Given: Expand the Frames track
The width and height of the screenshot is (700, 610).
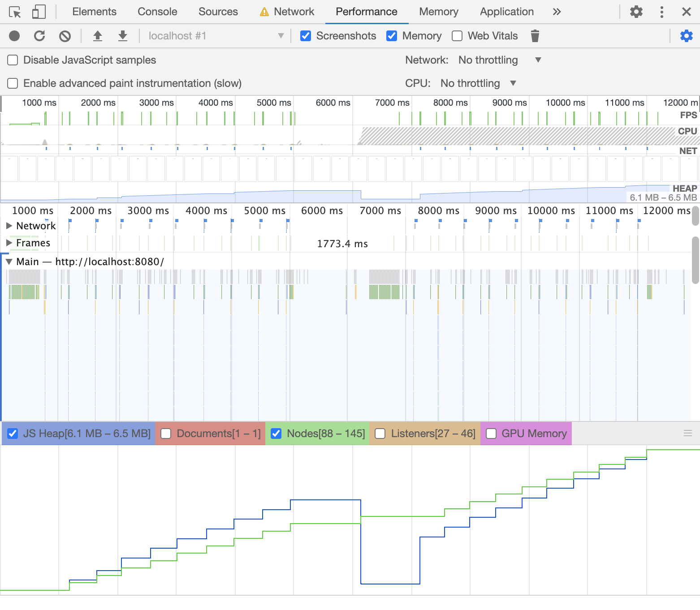Looking at the screenshot, I should click(x=9, y=243).
